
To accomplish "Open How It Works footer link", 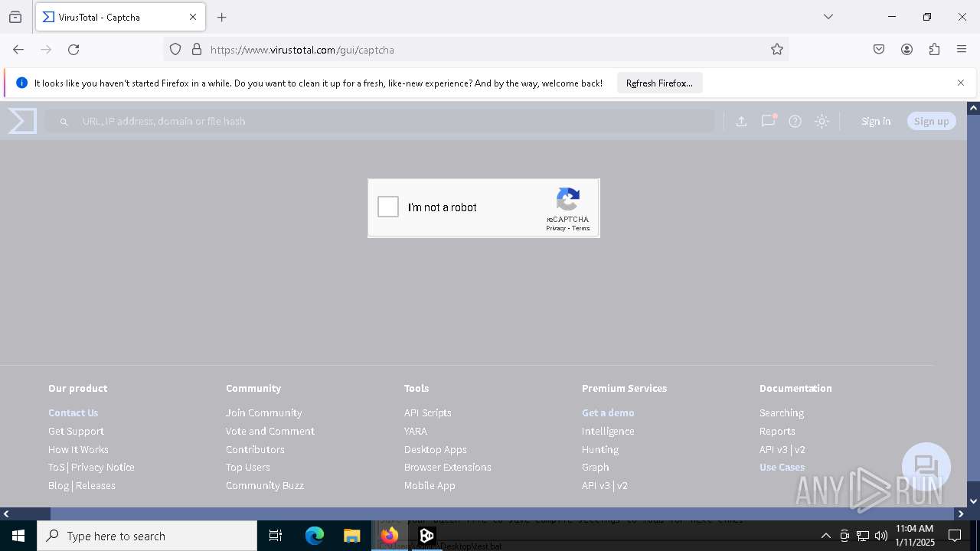I will coord(78,449).
